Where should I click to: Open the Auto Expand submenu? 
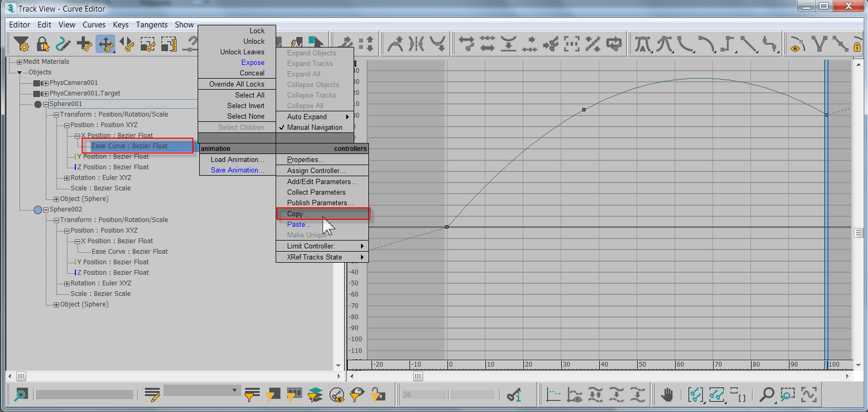coord(315,117)
